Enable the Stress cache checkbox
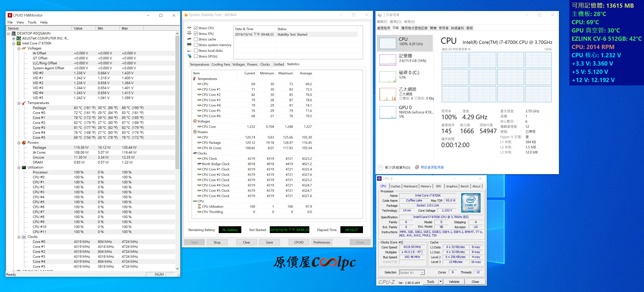 [196, 39]
